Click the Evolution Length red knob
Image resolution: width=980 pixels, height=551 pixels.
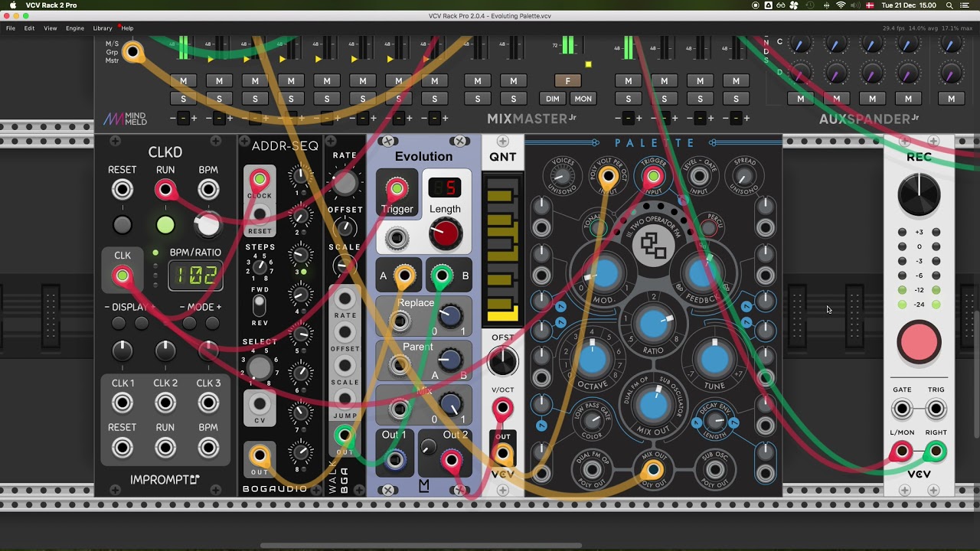tap(445, 234)
